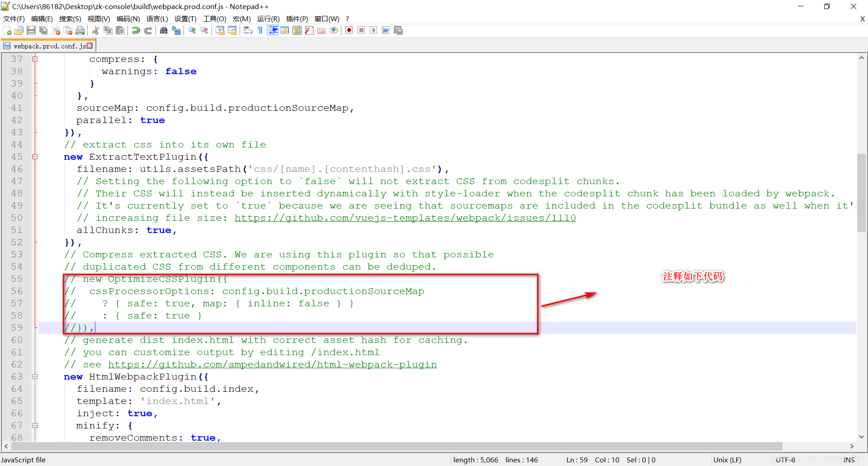Click the Save All toolbar icon
This screenshot has width=868, height=466.
point(43,30)
